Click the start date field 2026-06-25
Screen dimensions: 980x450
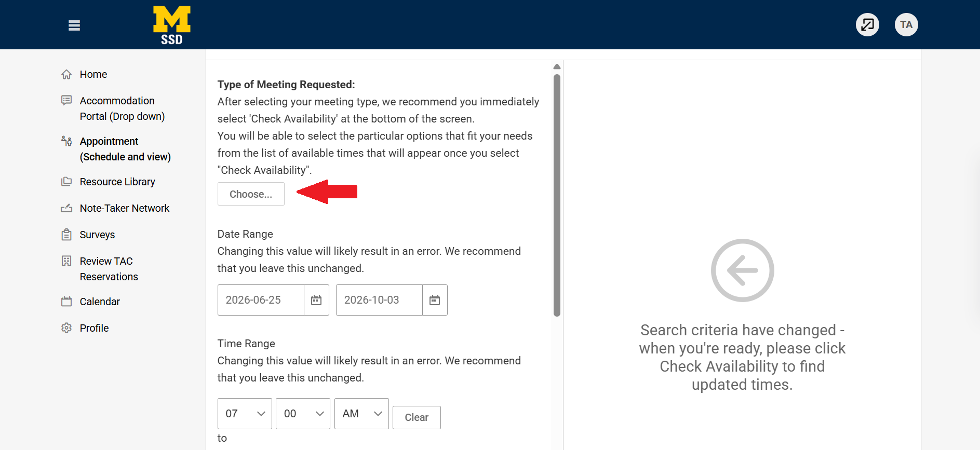261,300
